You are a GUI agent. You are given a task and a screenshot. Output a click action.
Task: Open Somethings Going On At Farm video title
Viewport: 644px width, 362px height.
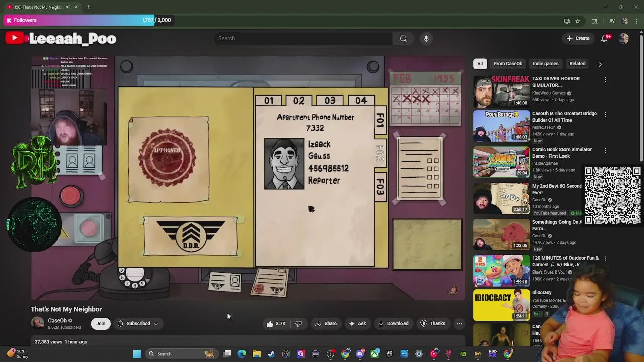click(556, 225)
